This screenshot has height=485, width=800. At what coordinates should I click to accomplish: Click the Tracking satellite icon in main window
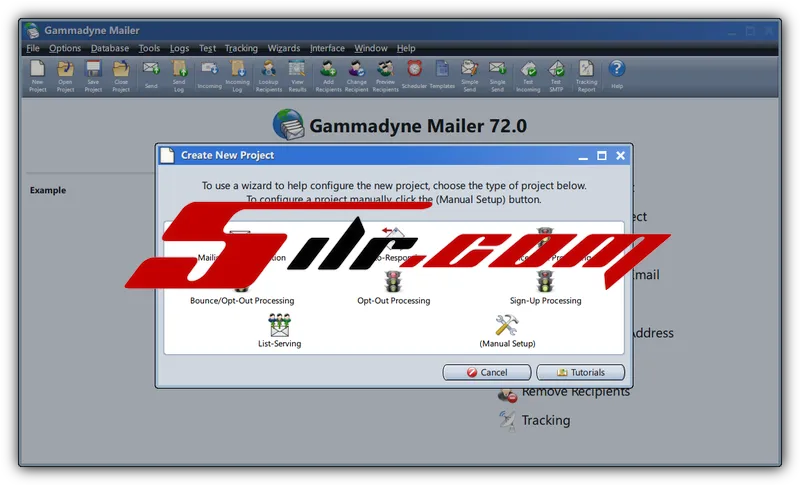507,420
